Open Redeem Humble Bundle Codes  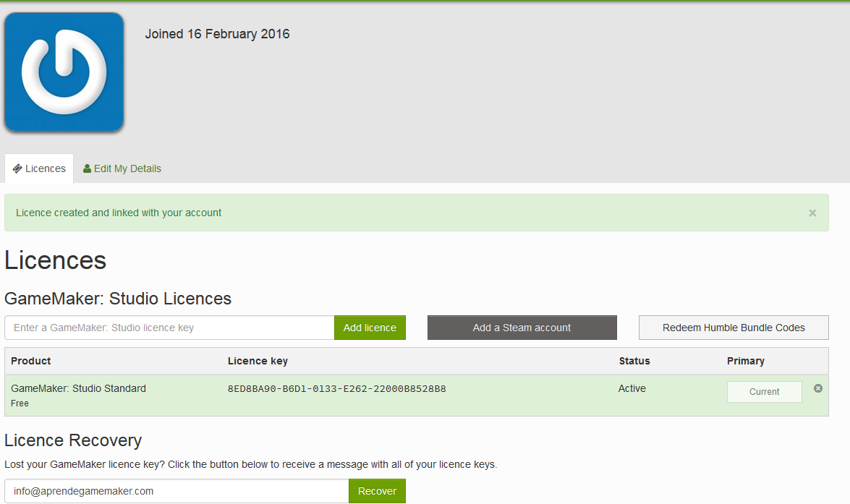click(x=734, y=328)
